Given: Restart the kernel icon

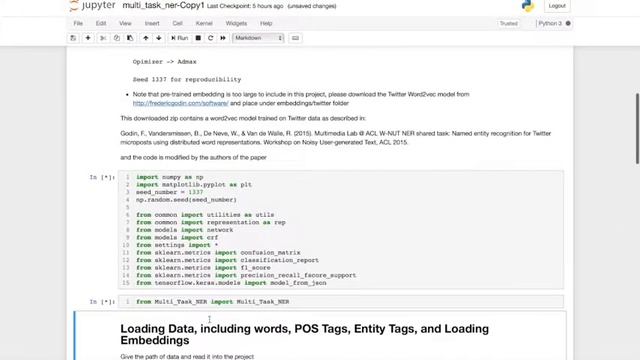Looking at the screenshot, I should [x=211, y=38].
